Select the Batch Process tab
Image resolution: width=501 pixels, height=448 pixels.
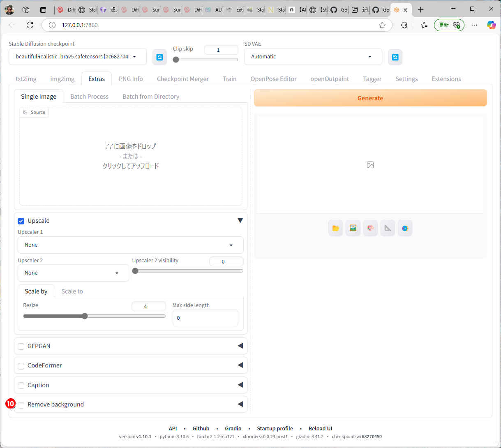89,97
